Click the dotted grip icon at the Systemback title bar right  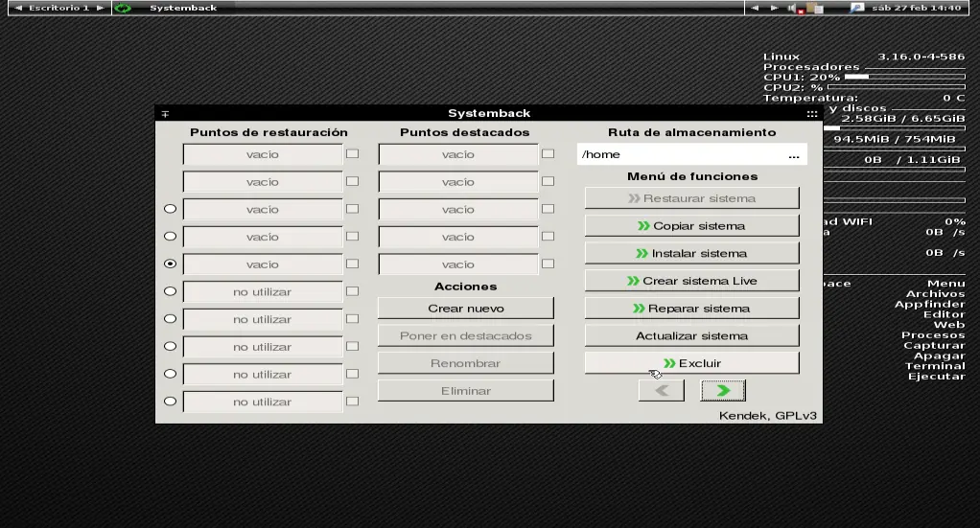812,114
